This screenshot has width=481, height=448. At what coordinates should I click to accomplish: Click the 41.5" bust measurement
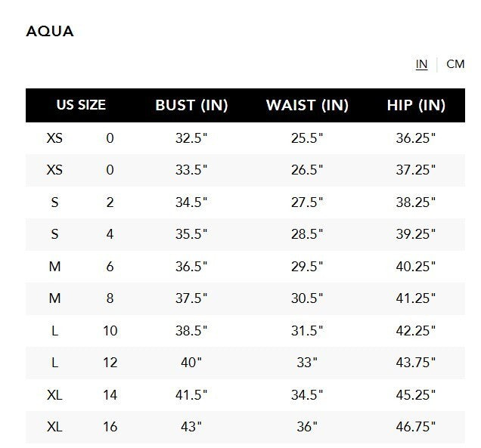pos(191,395)
